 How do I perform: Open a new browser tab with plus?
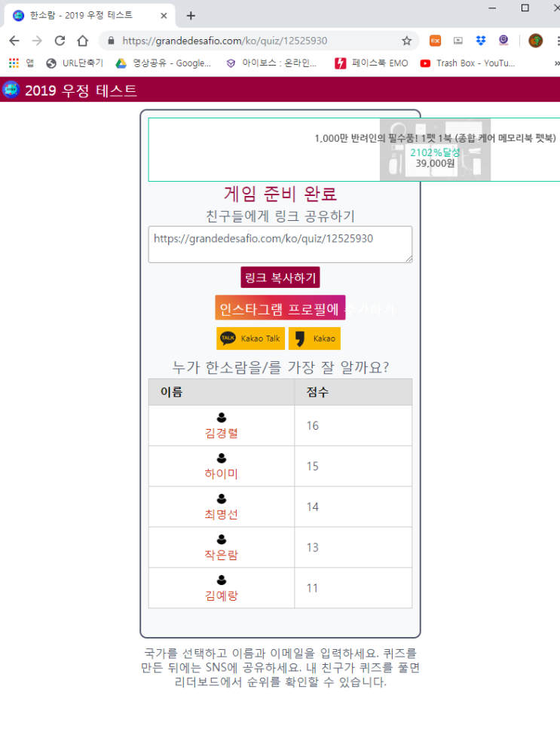coord(191,16)
